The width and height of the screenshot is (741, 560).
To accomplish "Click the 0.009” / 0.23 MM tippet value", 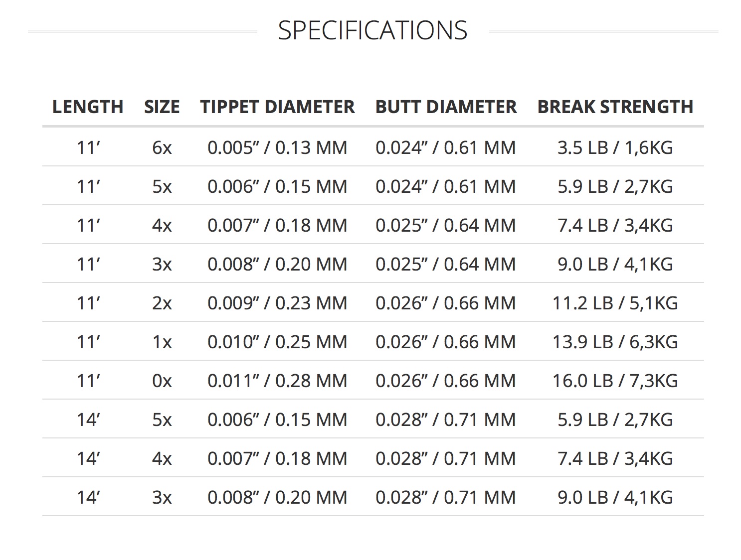I will (x=277, y=303).
